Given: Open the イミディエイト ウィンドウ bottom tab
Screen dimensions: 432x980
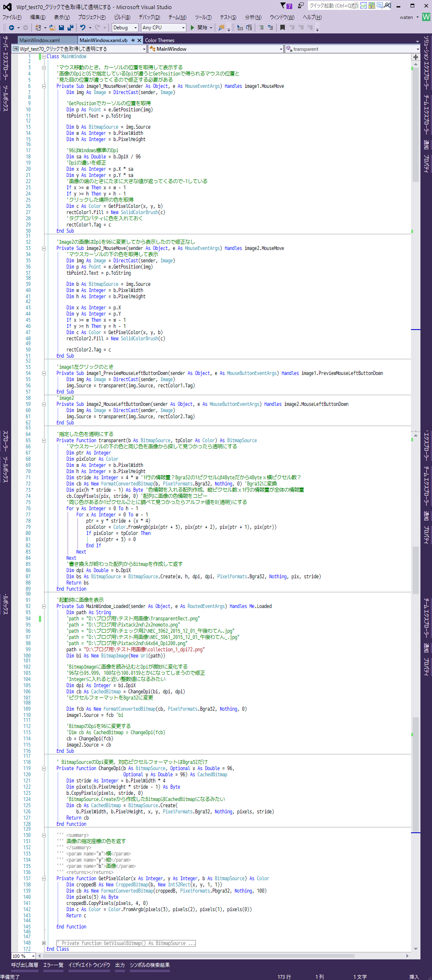Looking at the screenshot, I should pyautogui.click(x=89, y=965).
